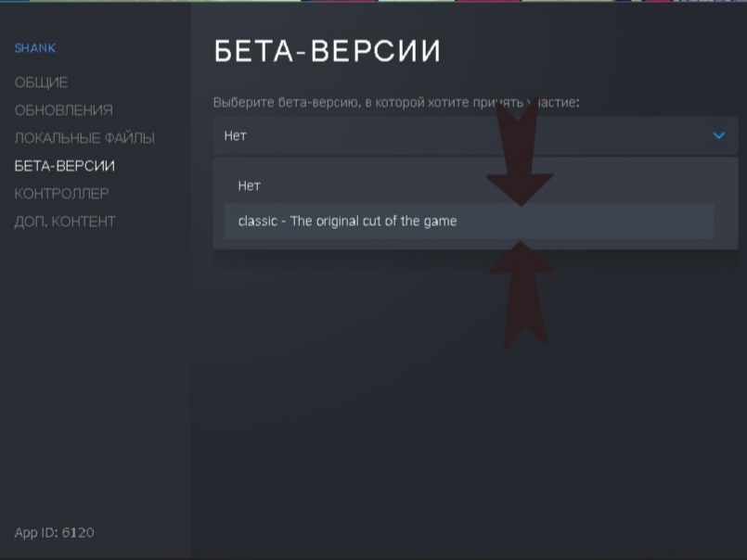Go to ЛОКАЛЬНЫЕ ФАЙЛЫ in the sidebar
Viewport: 747px width, 560px height.
click(x=84, y=138)
